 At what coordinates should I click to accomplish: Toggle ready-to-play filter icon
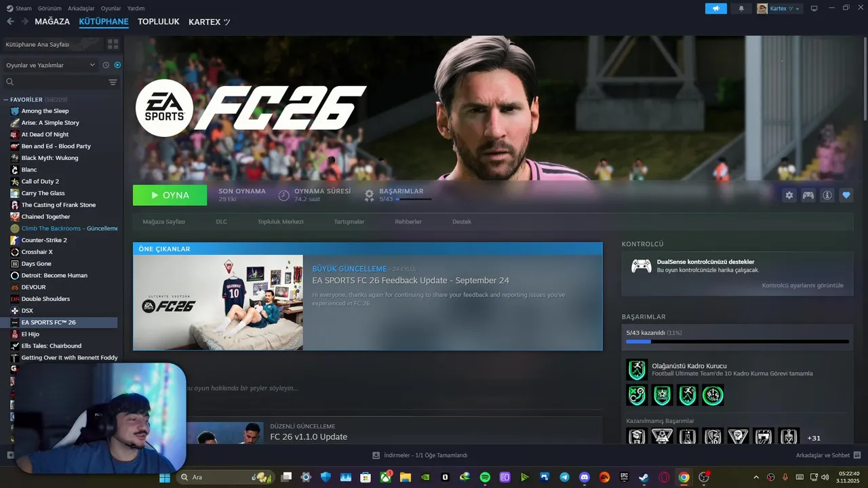117,65
